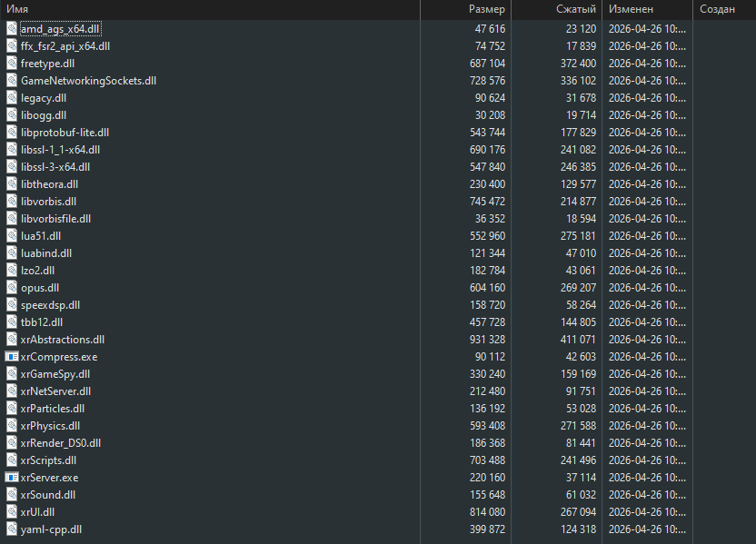756x544 pixels.
Task: Click the xrRender_DS0.dll file name
Action: pyautogui.click(x=61, y=443)
